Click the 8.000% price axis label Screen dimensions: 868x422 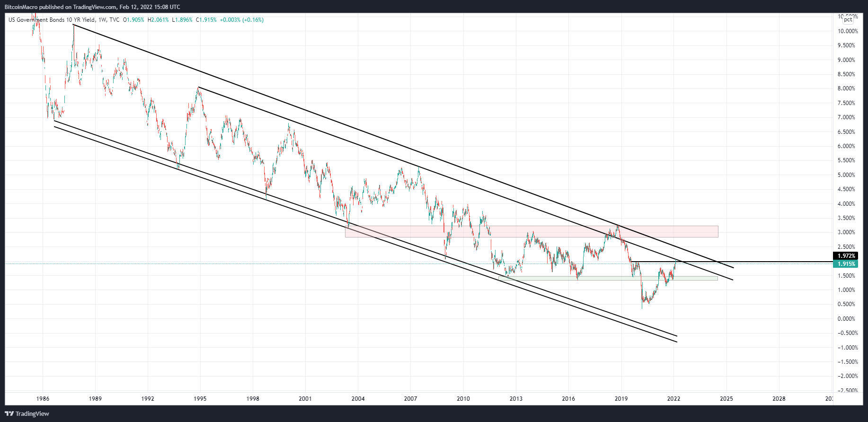point(846,88)
